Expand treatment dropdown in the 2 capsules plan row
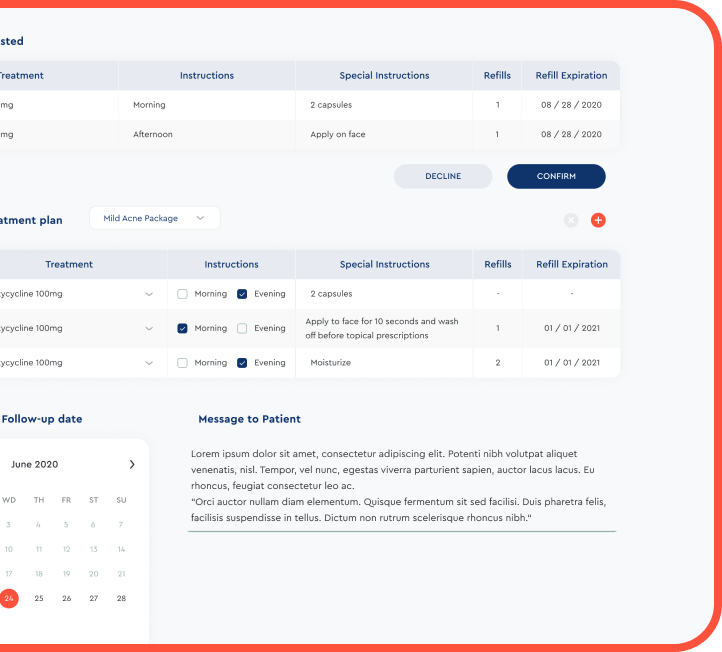The height and width of the screenshot is (652, 722). 149,294
